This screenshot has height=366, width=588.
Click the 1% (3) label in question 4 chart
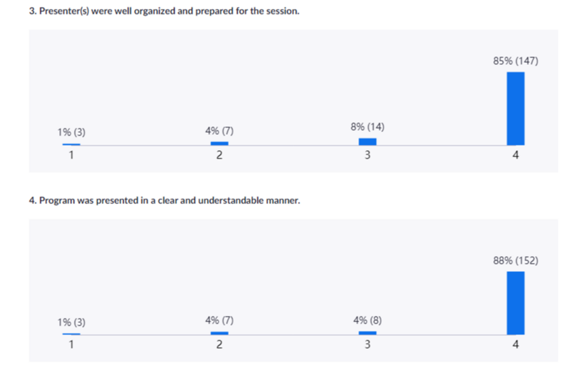(72, 322)
